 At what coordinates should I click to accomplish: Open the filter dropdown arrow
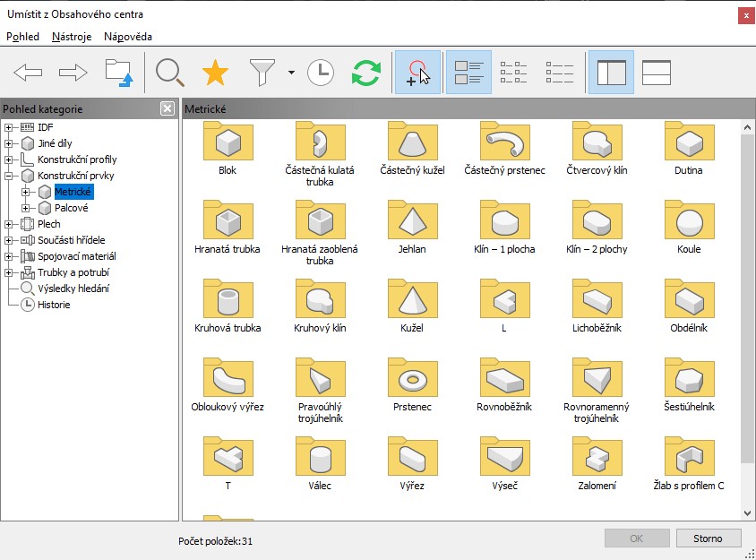click(291, 73)
